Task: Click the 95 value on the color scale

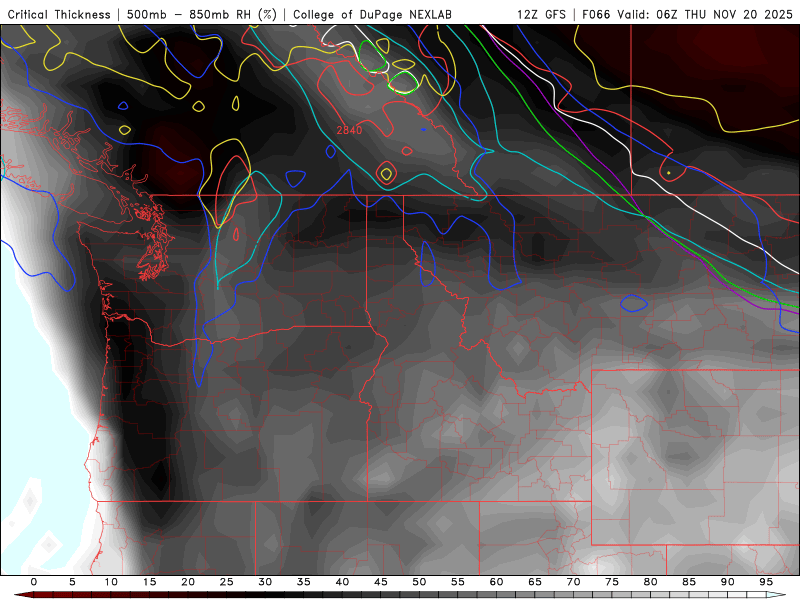Action: pyautogui.click(x=766, y=582)
